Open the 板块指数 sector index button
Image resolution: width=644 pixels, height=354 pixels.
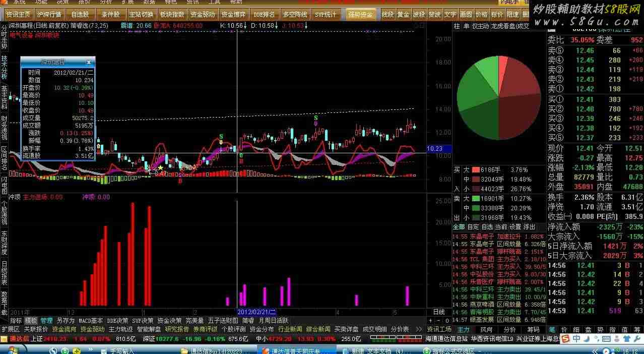pos(172,15)
